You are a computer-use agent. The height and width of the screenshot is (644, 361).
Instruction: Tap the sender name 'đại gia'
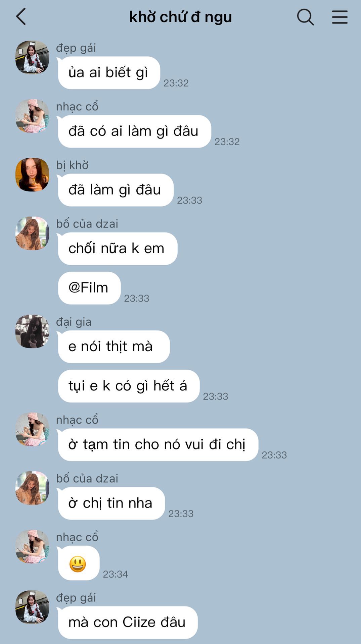[74, 322]
